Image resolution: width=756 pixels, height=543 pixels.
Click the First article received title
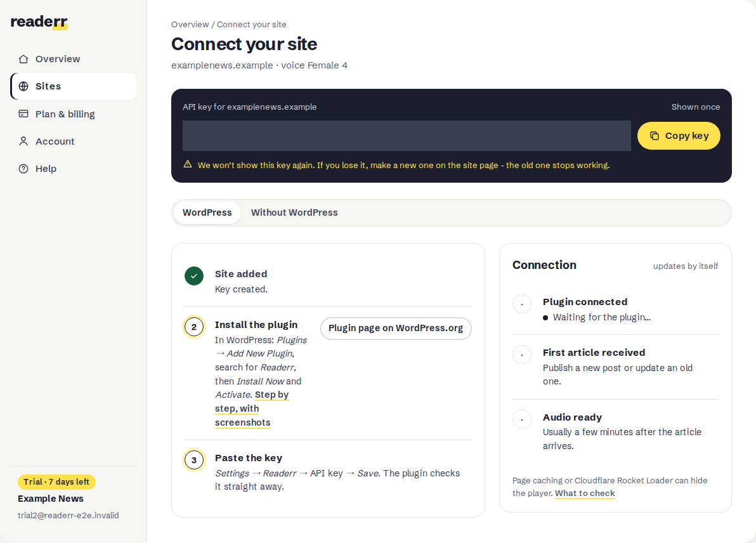tap(594, 353)
